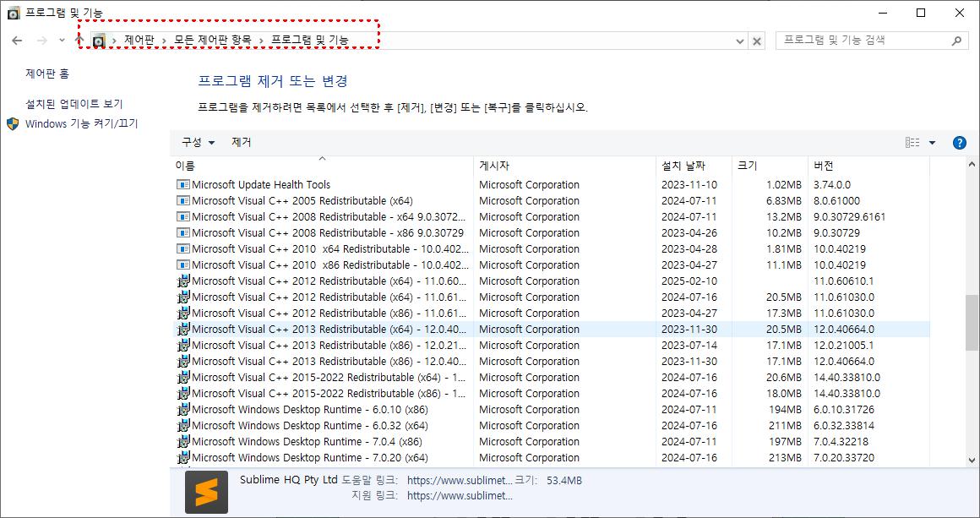Click the blue help question icon
The height and width of the screenshot is (518, 980).
coord(960,143)
